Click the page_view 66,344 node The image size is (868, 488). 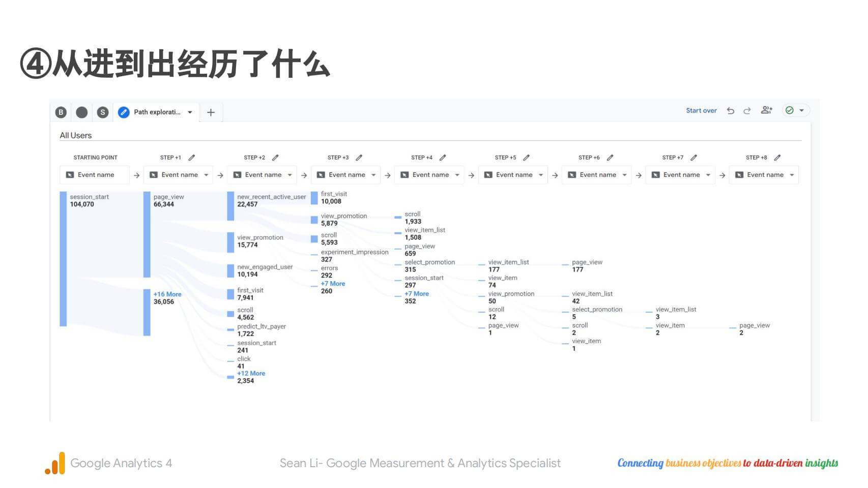coord(147,234)
